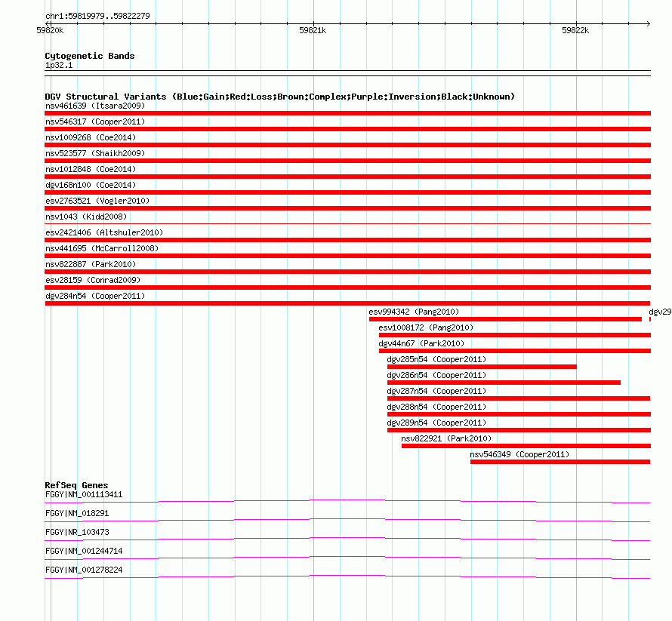Click the thin red line under nsv1043
Screen dimensions: 672x621
(x=347, y=223)
